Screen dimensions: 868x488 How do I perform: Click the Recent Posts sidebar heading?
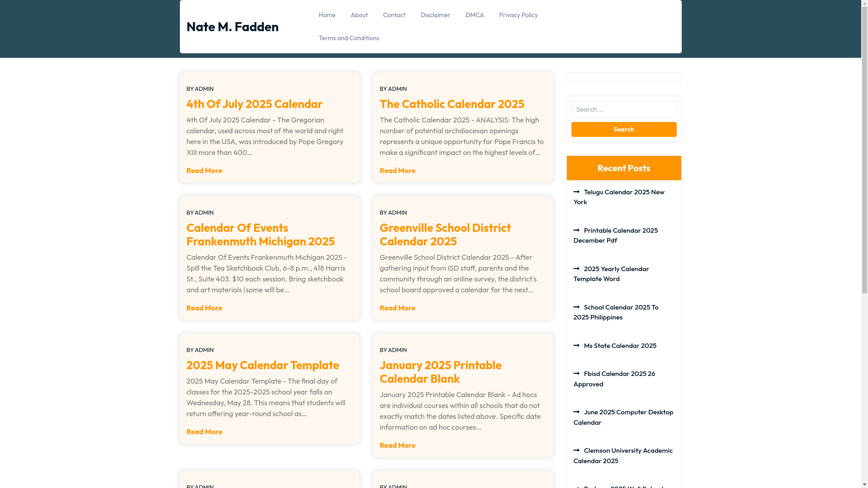click(x=623, y=168)
